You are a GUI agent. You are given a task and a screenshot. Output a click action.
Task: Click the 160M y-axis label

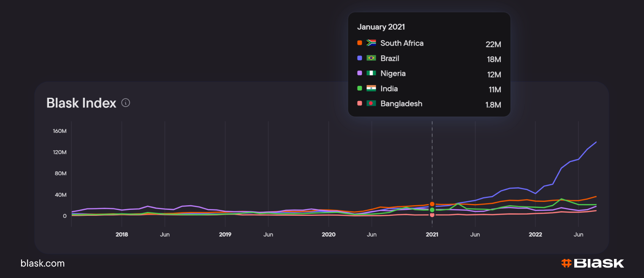pyautogui.click(x=60, y=131)
